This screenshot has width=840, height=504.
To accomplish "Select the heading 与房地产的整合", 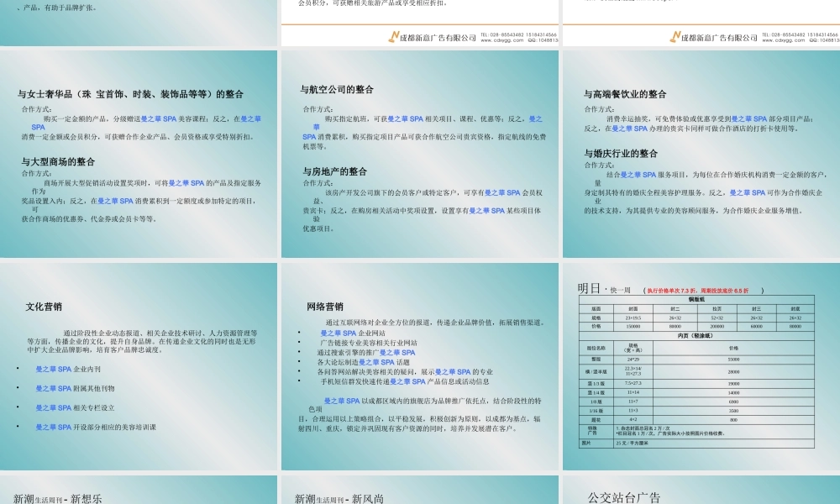I will point(335,171).
